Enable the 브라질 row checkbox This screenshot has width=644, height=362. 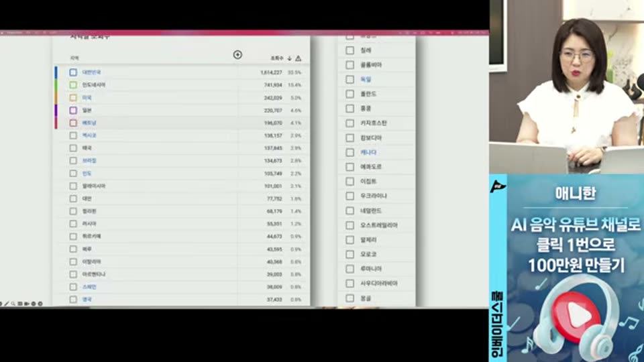[73, 160]
